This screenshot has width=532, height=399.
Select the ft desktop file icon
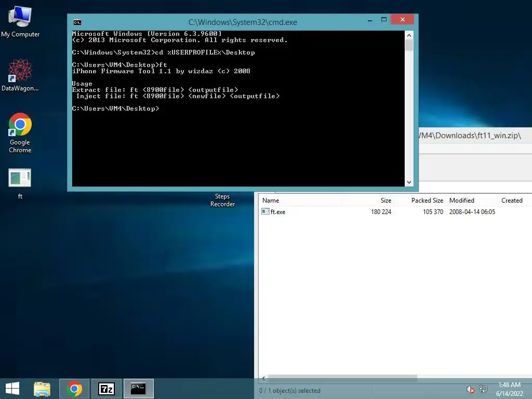point(20,183)
